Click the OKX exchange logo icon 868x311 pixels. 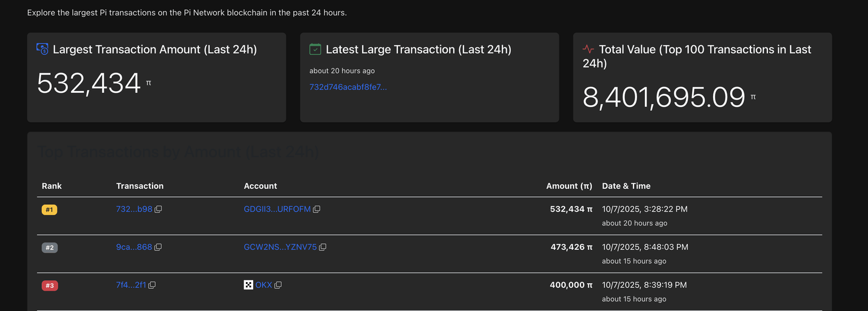[248, 285]
